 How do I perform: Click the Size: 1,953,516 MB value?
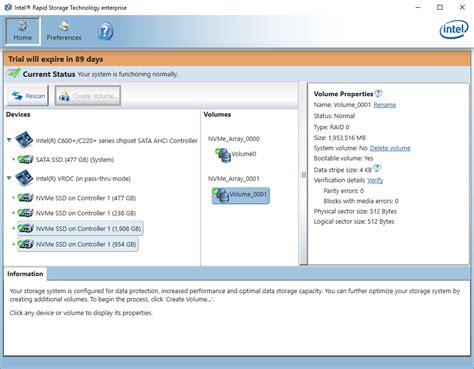(340, 138)
